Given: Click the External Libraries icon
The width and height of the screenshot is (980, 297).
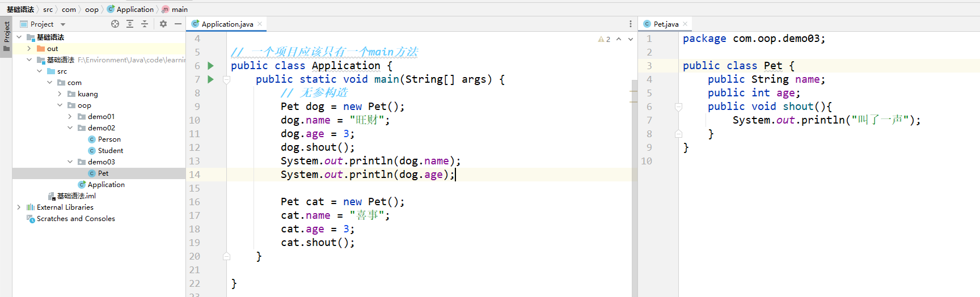Looking at the screenshot, I should (x=31, y=207).
